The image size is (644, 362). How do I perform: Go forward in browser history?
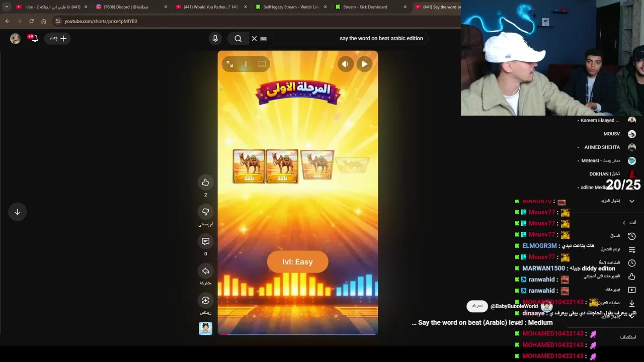tap(19, 21)
